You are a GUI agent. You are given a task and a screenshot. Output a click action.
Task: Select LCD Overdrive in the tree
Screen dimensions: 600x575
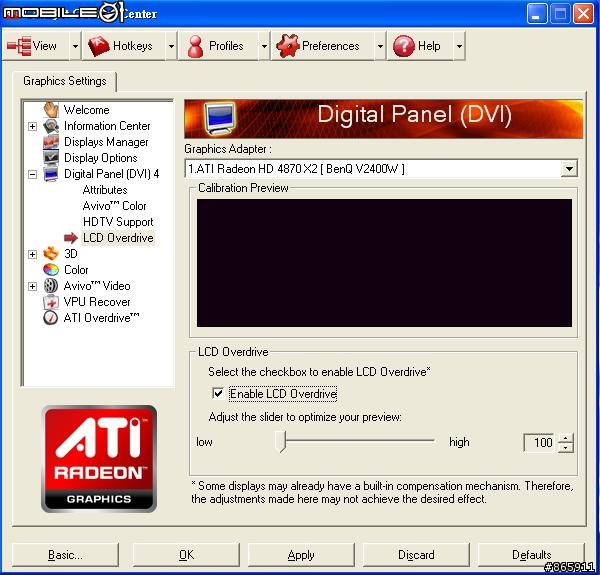118,238
